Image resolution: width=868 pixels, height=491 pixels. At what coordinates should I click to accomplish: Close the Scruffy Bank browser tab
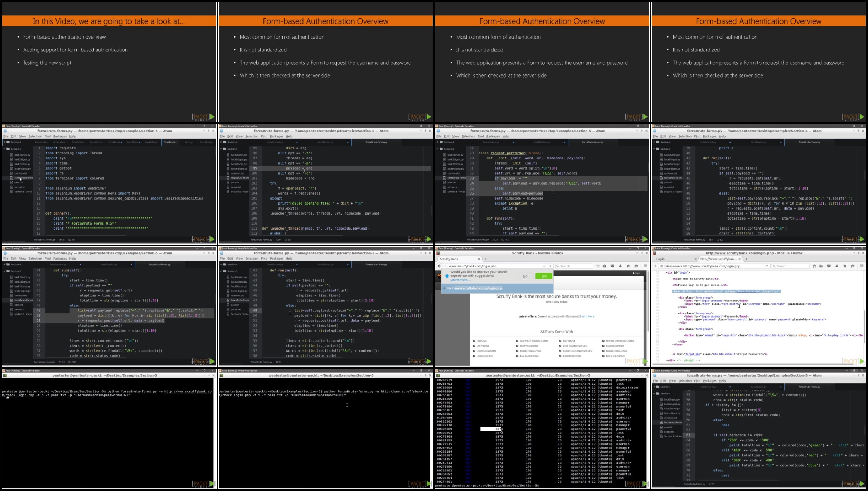(479, 259)
